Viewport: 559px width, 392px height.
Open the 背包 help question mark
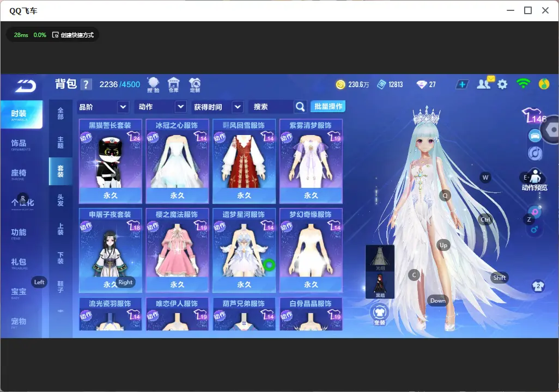pyautogui.click(x=86, y=84)
